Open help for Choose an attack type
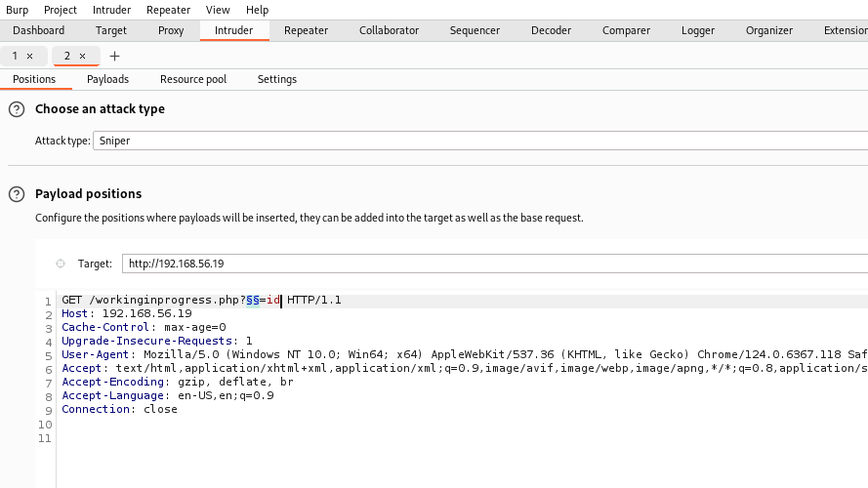868x488 pixels. pyautogui.click(x=17, y=109)
